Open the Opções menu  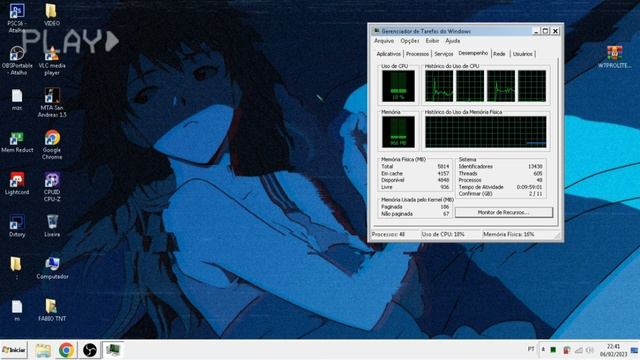[409, 41]
